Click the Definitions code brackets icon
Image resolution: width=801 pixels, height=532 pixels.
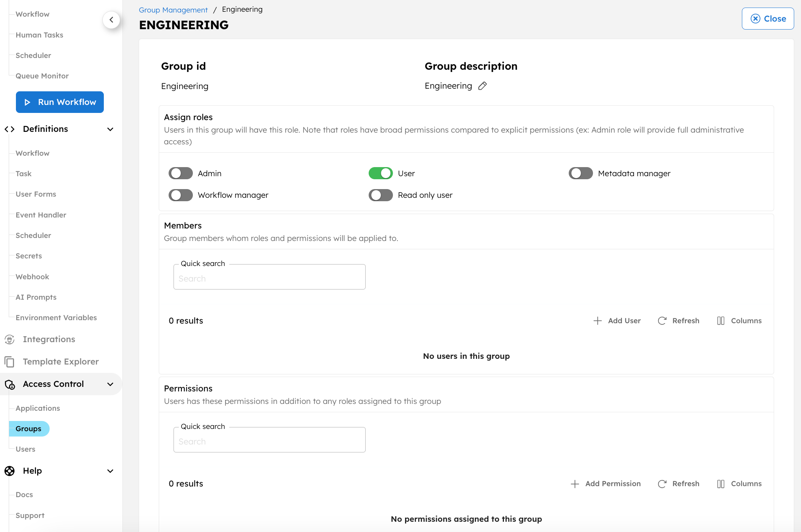[x=10, y=129]
